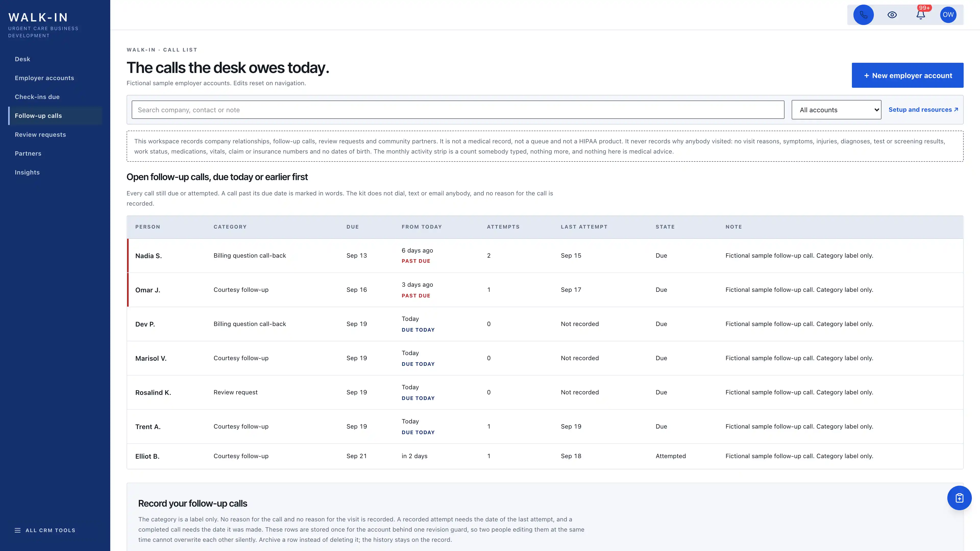The width and height of the screenshot is (980, 551).
Task: Go to Partners page
Action: tap(28, 154)
